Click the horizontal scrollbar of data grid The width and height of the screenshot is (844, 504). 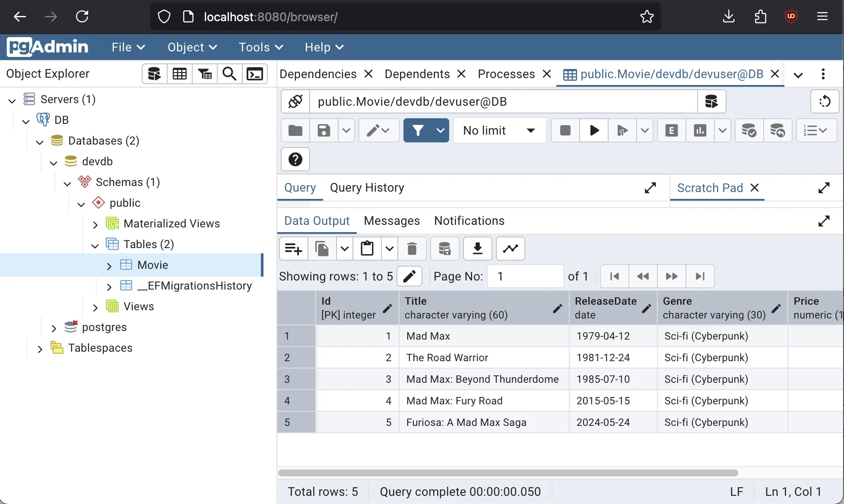(x=508, y=473)
